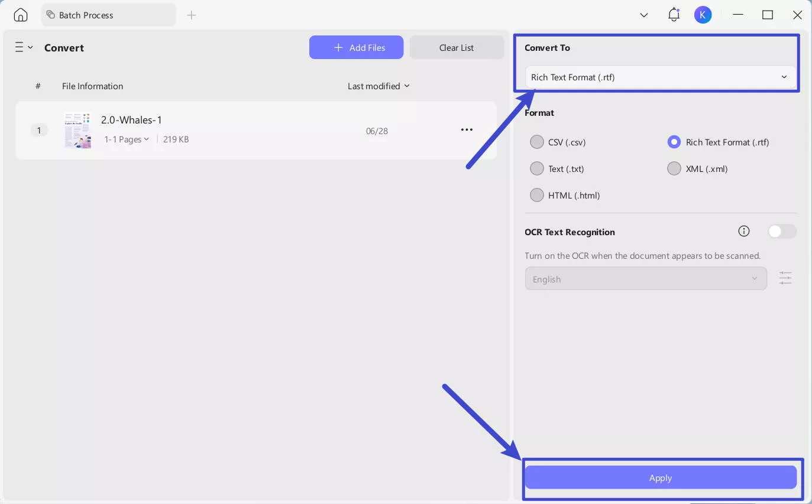
Task: Select the Text (.txt) format option
Action: tap(537, 168)
